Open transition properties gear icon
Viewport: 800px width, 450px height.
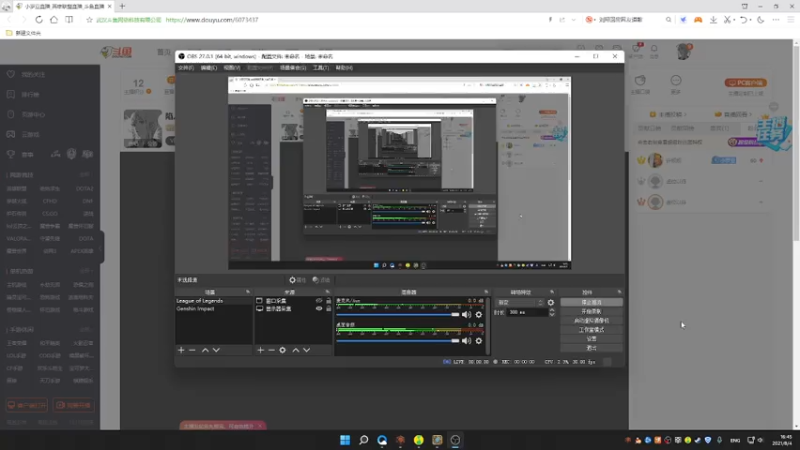tap(551, 303)
